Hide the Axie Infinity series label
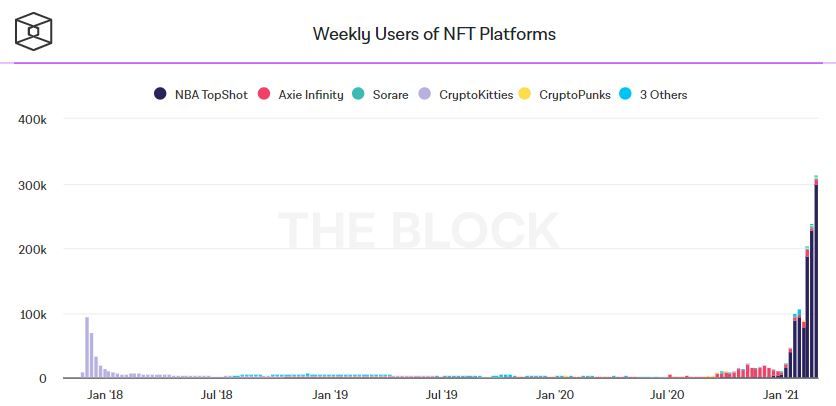 pyautogui.click(x=309, y=95)
